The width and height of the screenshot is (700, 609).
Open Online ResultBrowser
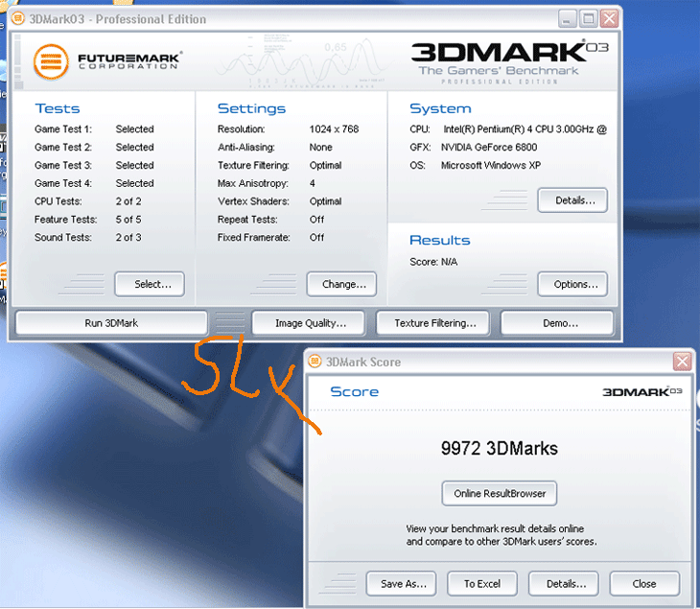pos(500,493)
